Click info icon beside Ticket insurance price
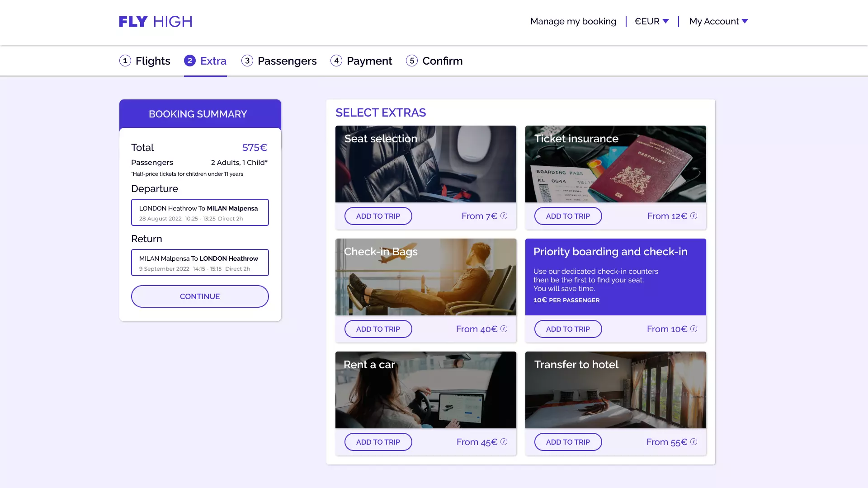868x488 pixels. coord(693,216)
